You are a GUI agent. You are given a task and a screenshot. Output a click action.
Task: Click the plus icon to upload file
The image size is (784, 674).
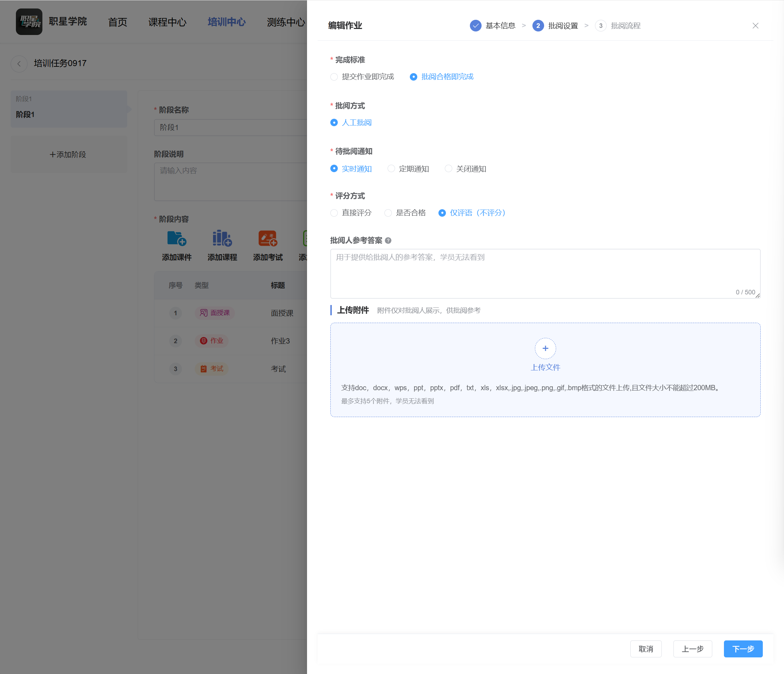545,348
